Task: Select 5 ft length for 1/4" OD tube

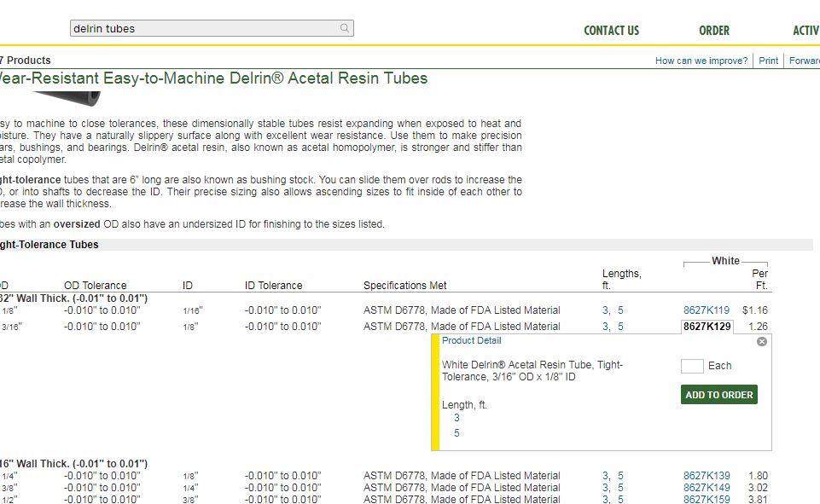Action: [x=620, y=476]
